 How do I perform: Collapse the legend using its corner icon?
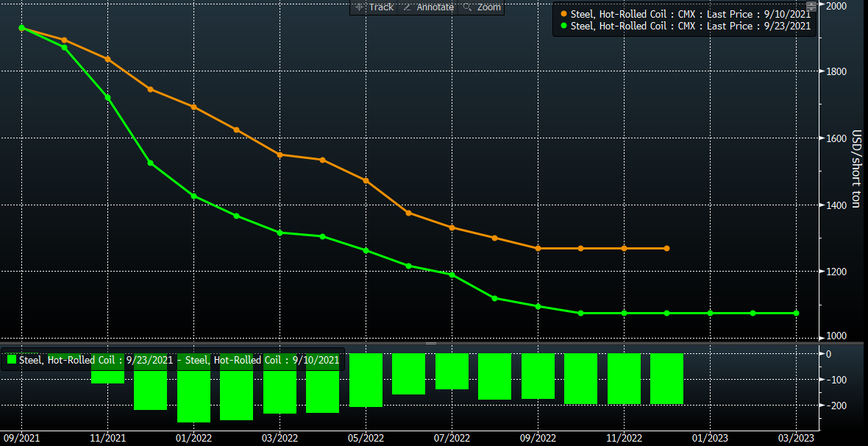tap(811, 7)
